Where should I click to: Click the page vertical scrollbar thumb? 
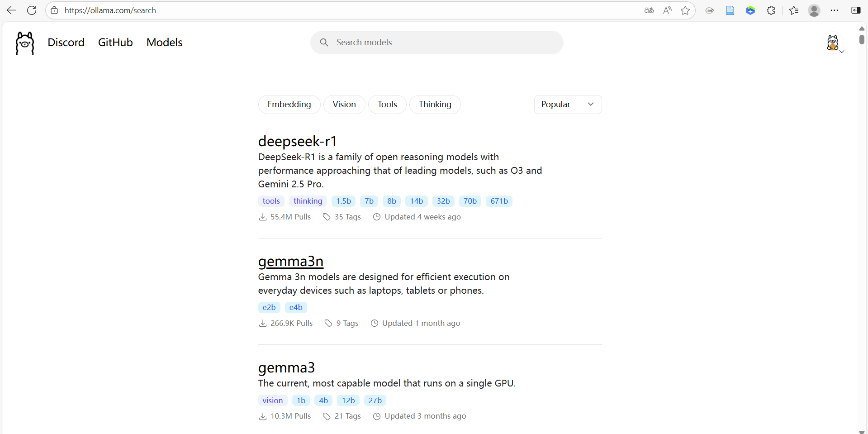(862, 39)
